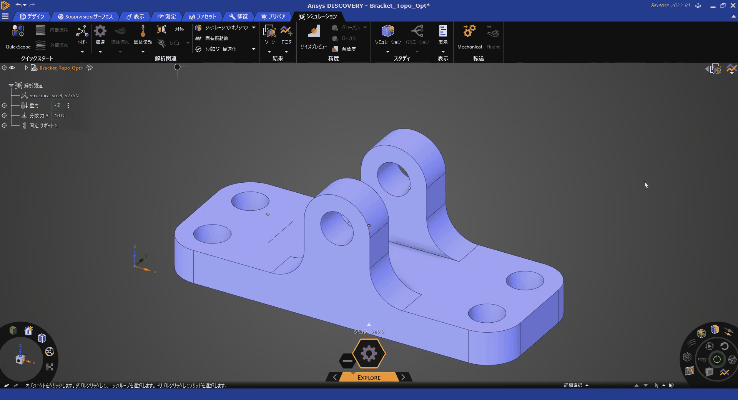Open the プリペア (Prepare) ribbon tab
738x400 pixels.
(273, 16)
